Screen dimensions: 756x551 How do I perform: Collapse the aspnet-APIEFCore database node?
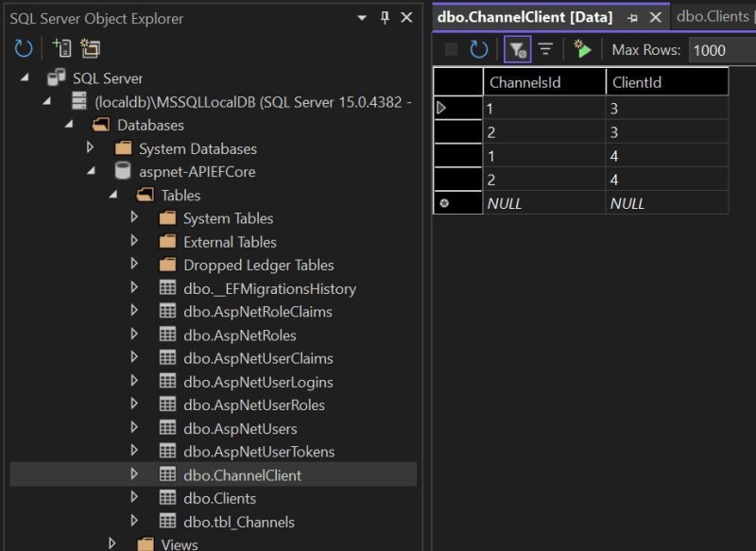91,171
